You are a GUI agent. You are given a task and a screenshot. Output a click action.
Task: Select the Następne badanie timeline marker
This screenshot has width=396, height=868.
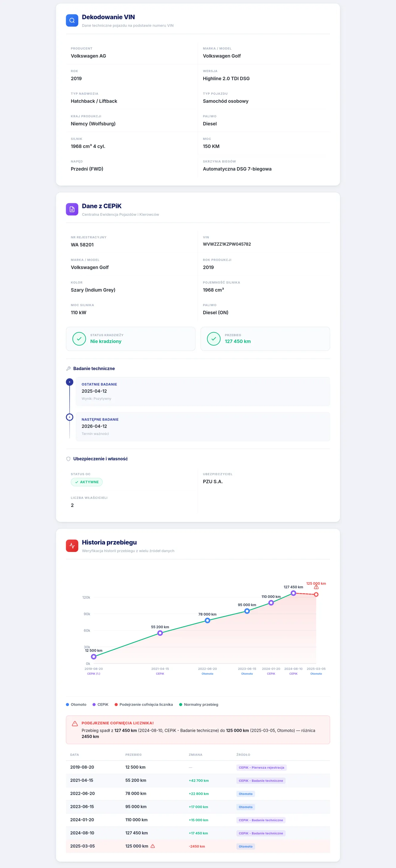(x=69, y=417)
